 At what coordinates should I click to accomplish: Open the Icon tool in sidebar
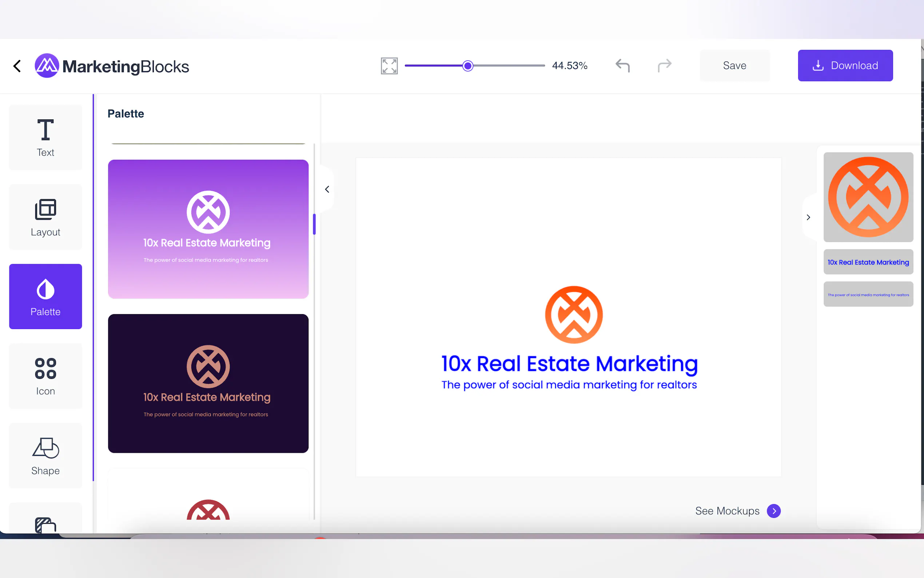click(45, 376)
